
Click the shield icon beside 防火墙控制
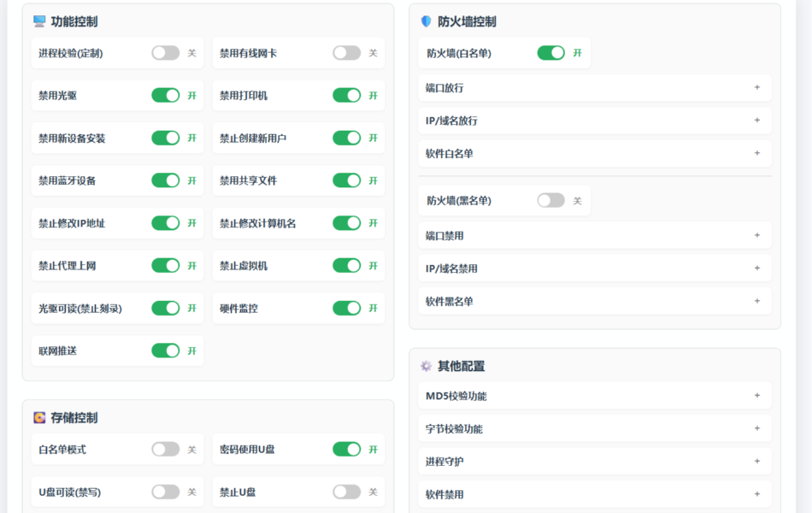pos(427,21)
